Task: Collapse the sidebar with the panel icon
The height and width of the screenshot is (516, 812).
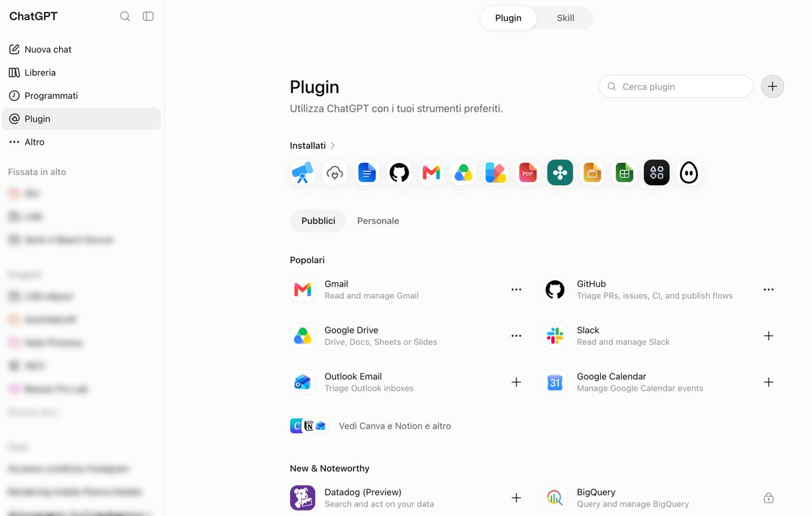Action: point(148,16)
